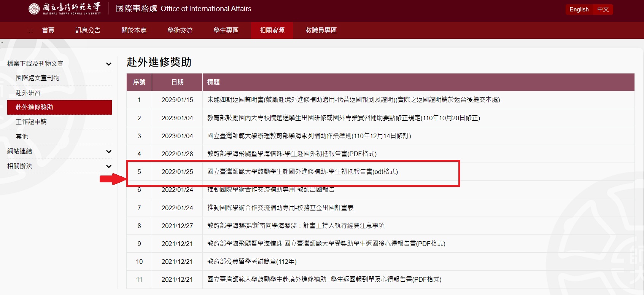
Task: Click the NTNU university logo
Action: tap(65, 9)
